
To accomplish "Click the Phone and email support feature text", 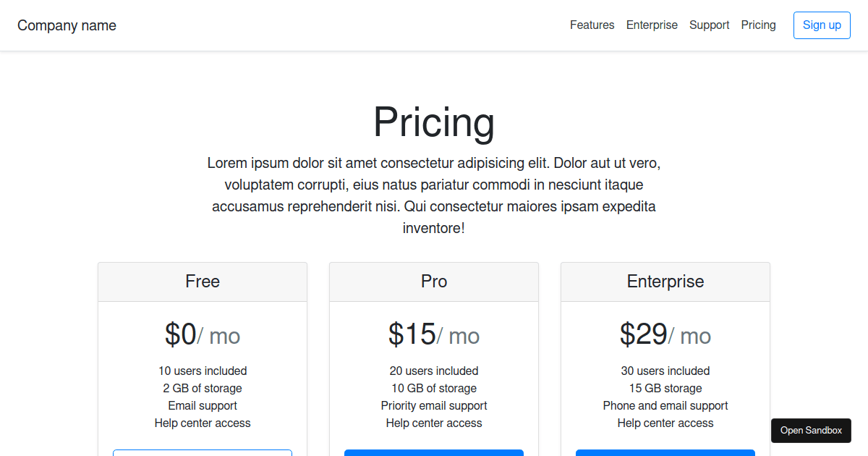I will click(665, 406).
